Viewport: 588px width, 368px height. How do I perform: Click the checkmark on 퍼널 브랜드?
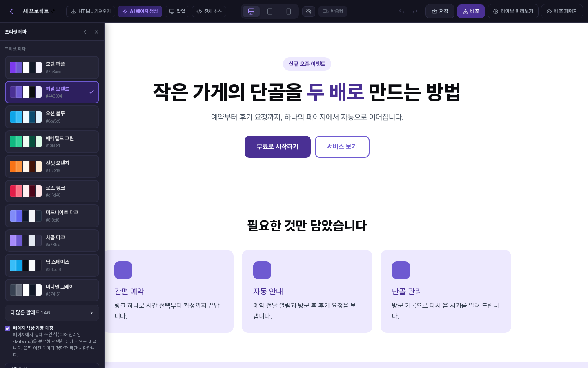coord(91,92)
